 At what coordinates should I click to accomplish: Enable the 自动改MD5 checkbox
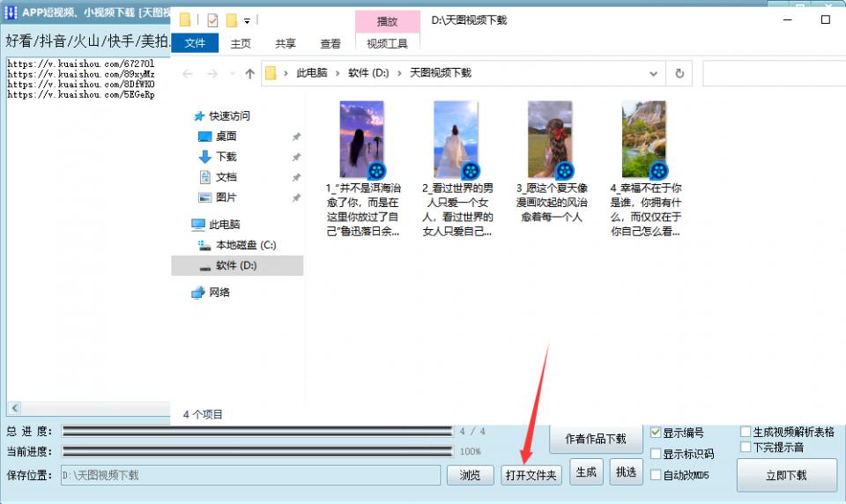tap(656, 475)
